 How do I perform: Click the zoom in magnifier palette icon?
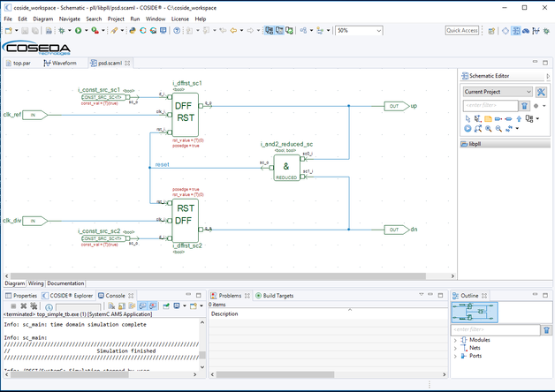pos(489,129)
